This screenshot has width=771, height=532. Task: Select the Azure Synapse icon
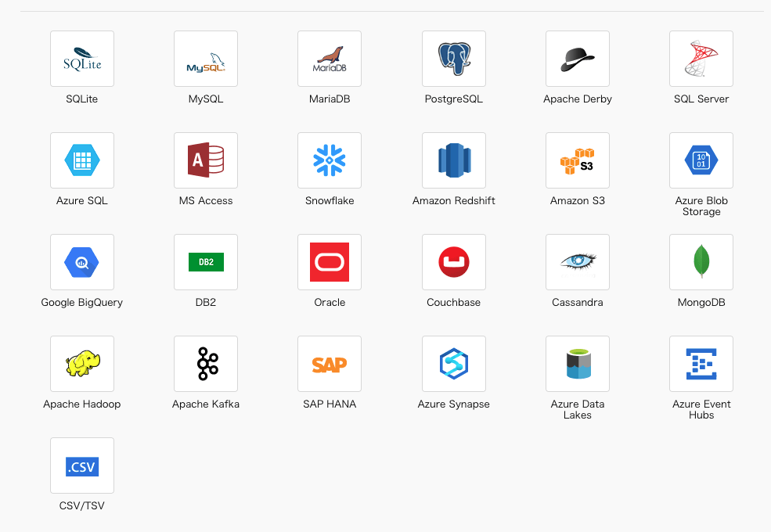[454, 364]
